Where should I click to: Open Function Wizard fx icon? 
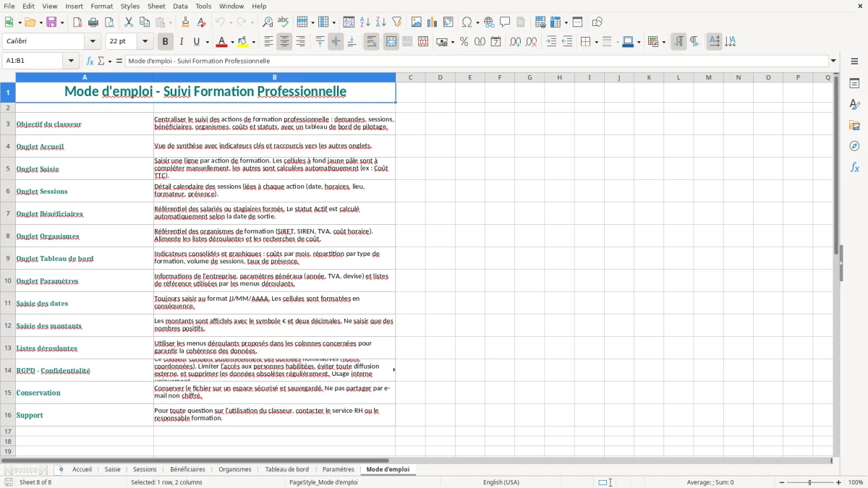click(90, 61)
